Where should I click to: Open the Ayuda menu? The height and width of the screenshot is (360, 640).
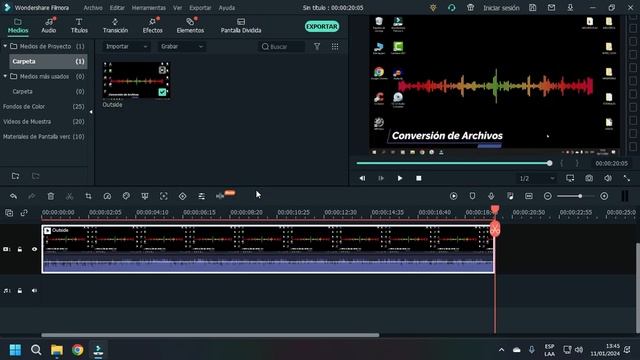pos(227,8)
